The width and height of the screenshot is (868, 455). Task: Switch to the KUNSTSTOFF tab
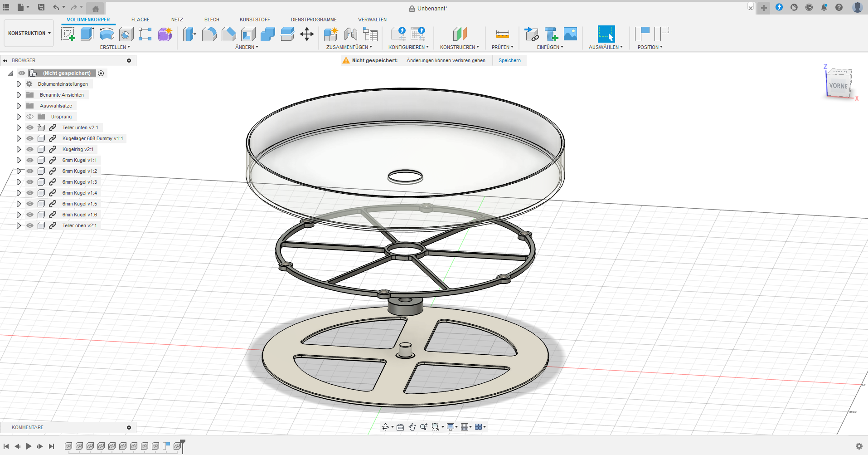point(255,20)
